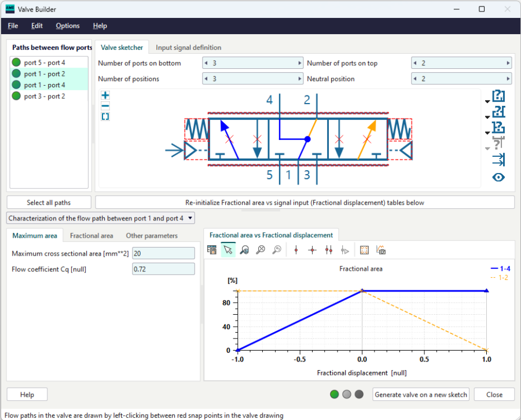Click the second question-mark actuator icon
Image resolution: width=521 pixels, height=420 pixels.
(x=498, y=112)
